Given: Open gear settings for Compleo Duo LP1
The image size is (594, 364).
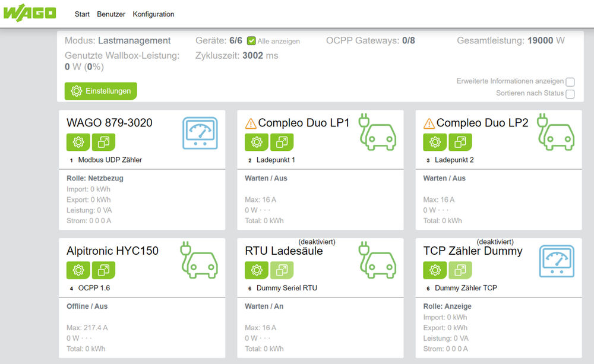Looking at the screenshot, I should [x=257, y=142].
